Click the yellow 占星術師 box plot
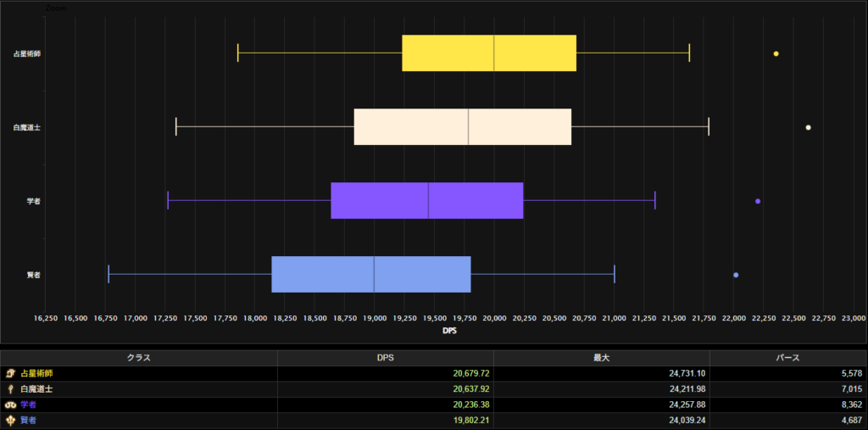 (488, 53)
